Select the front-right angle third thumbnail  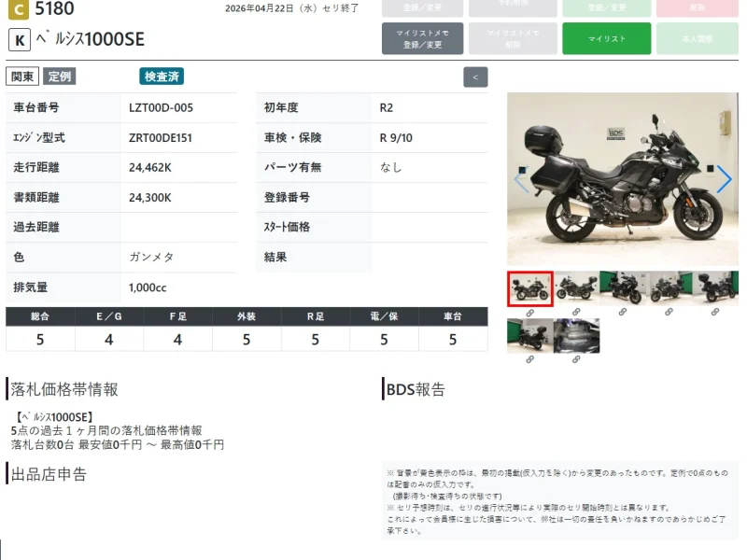[622, 288]
